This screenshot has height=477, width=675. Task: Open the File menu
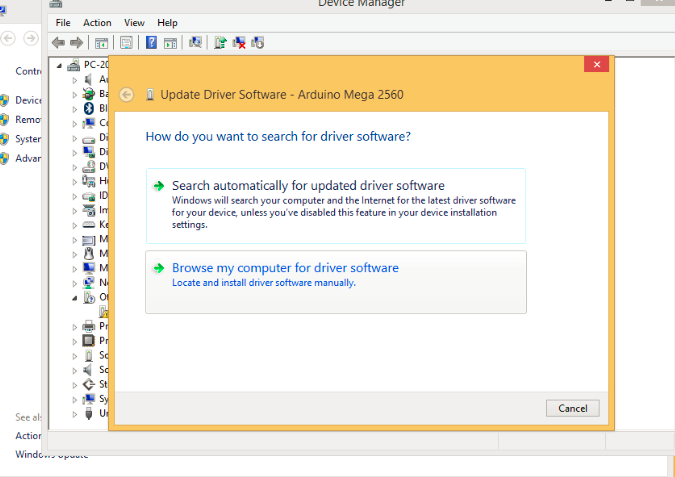pos(63,23)
